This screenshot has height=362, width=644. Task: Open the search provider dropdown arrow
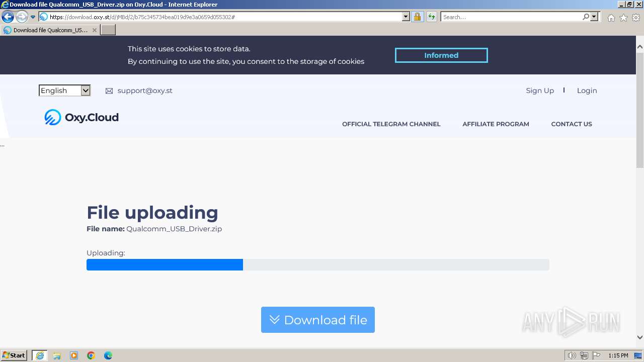pyautogui.click(x=595, y=17)
